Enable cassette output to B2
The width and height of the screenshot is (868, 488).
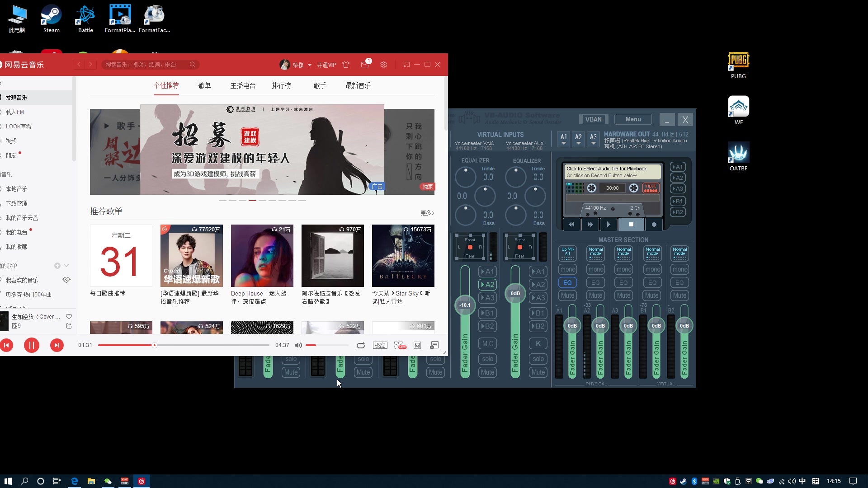[x=678, y=212]
